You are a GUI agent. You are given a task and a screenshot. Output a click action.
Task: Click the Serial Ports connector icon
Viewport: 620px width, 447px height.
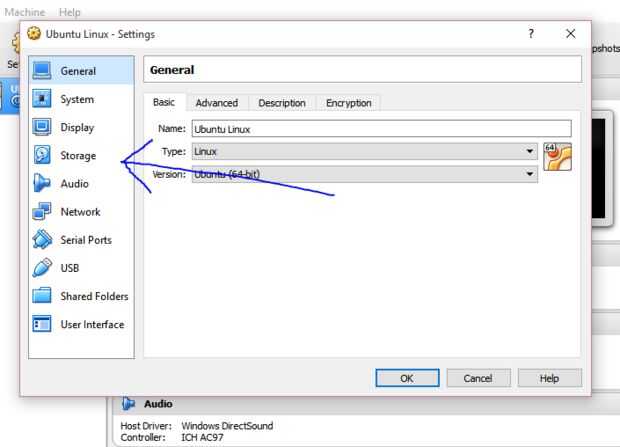click(x=42, y=239)
